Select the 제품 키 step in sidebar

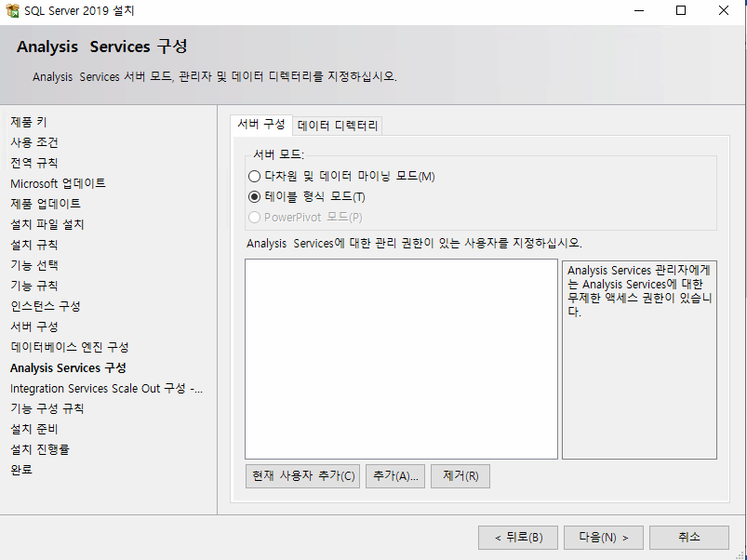29,123
